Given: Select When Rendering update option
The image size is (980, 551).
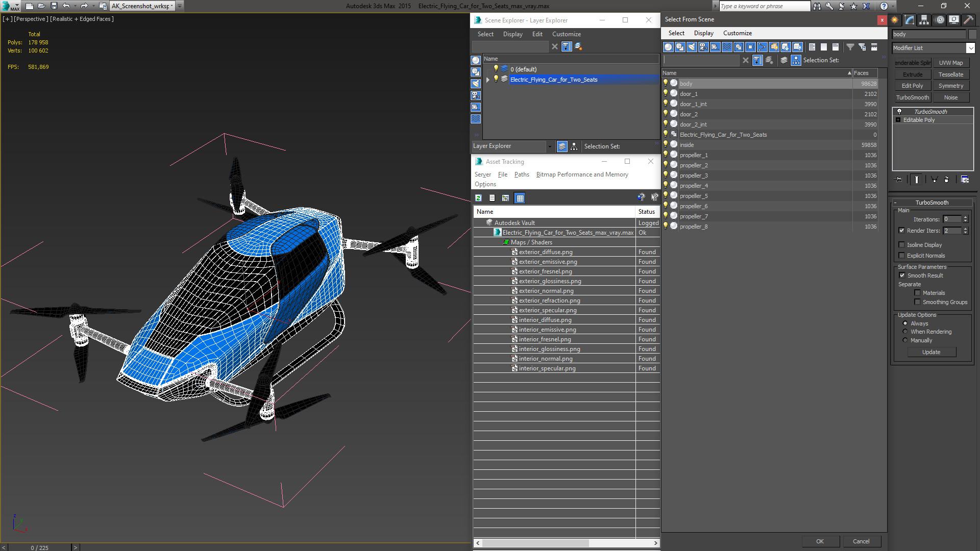Looking at the screenshot, I should (x=905, y=332).
